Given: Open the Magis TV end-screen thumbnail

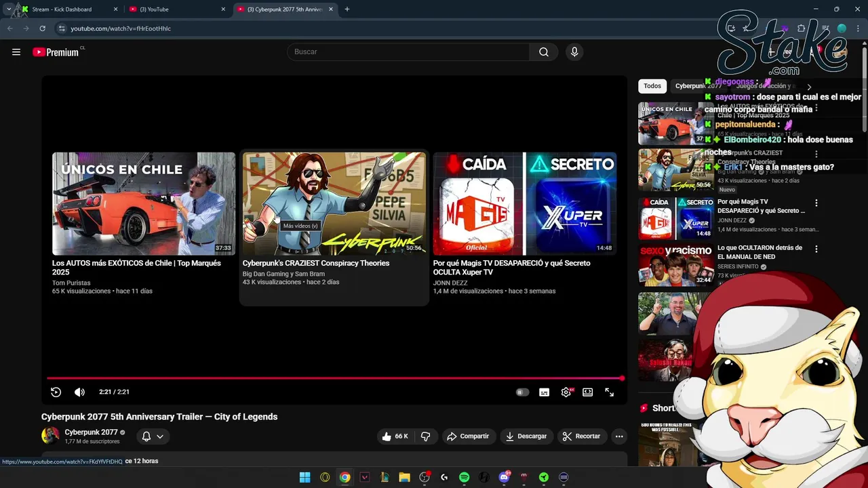Looking at the screenshot, I should click(525, 203).
